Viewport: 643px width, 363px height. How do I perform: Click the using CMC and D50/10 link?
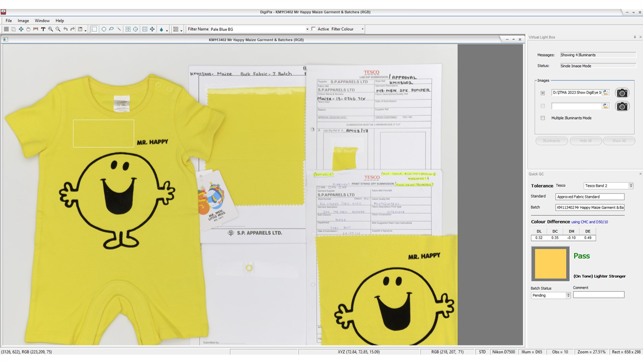[589, 222]
